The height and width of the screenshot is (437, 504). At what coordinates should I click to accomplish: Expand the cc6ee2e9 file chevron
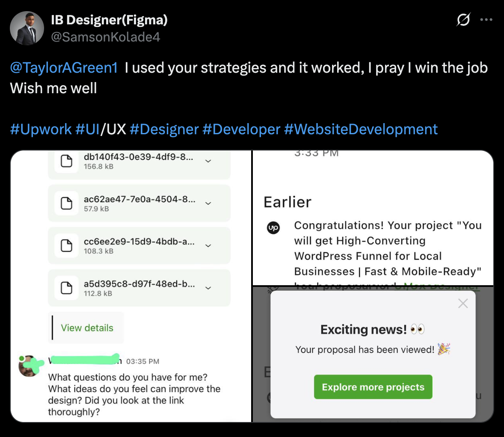[x=208, y=245]
